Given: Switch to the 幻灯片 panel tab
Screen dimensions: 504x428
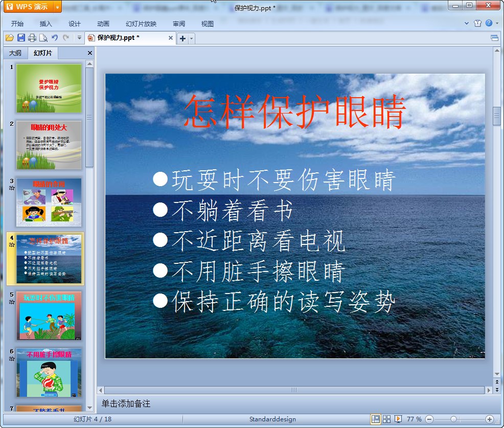Looking at the screenshot, I should tap(43, 53).
